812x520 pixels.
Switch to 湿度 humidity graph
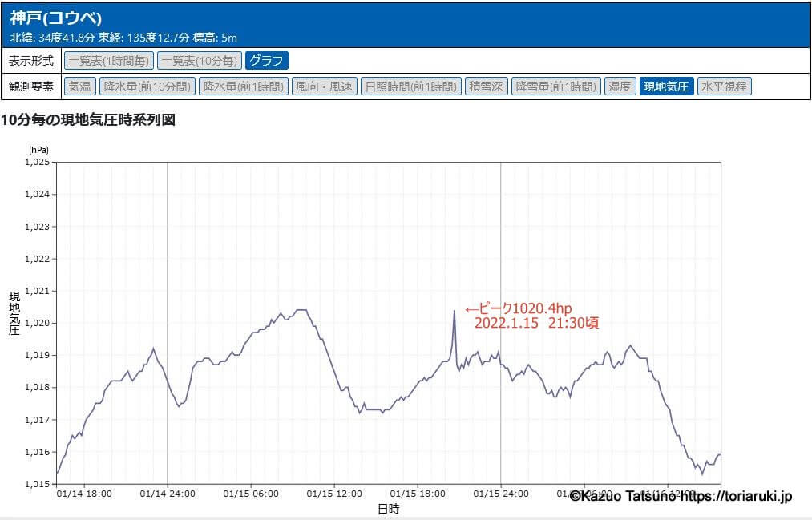(x=620, y=87)
